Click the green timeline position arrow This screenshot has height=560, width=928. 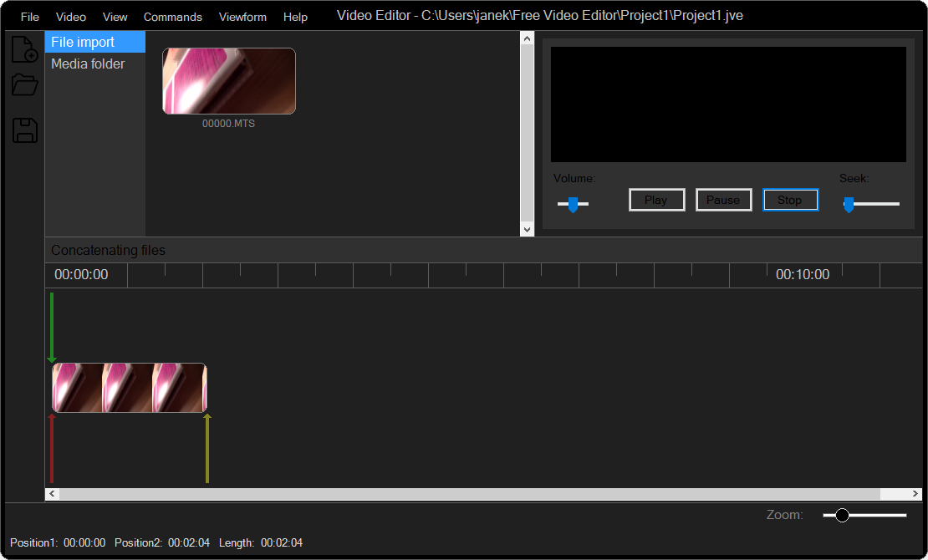click(x=52, y=328)
